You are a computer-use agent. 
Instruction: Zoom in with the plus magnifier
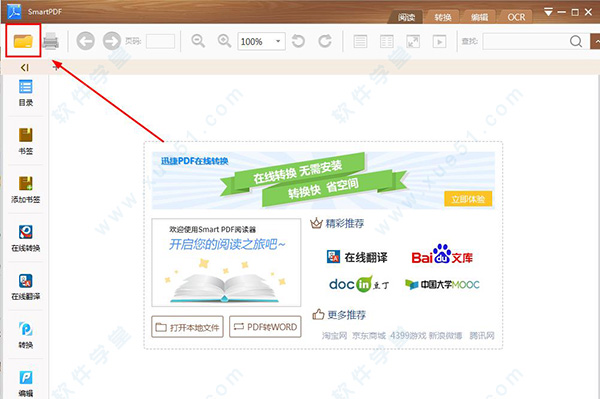224,41
